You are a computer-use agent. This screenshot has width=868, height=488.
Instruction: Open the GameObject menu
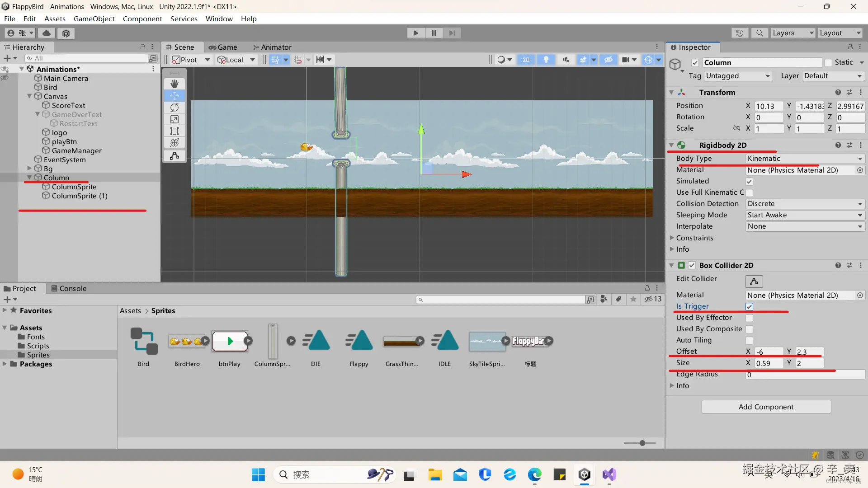click(x=94, y=19)
